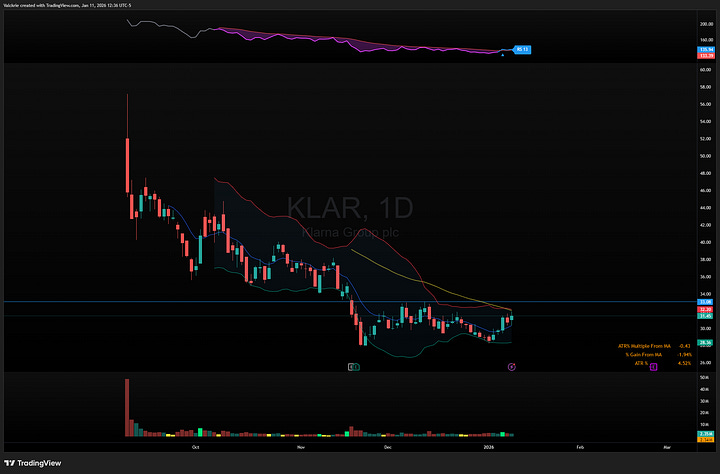Click the 60.00 price scale label
This screenshot has width=720, height=474.
705,70
